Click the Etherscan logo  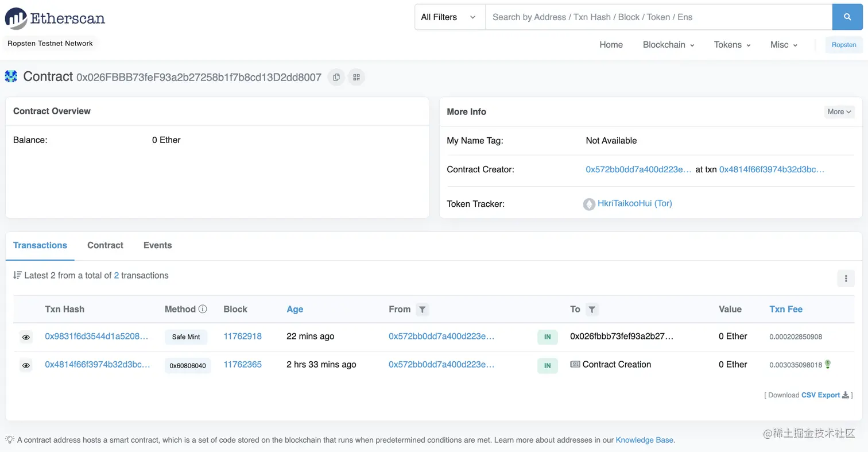55,18
